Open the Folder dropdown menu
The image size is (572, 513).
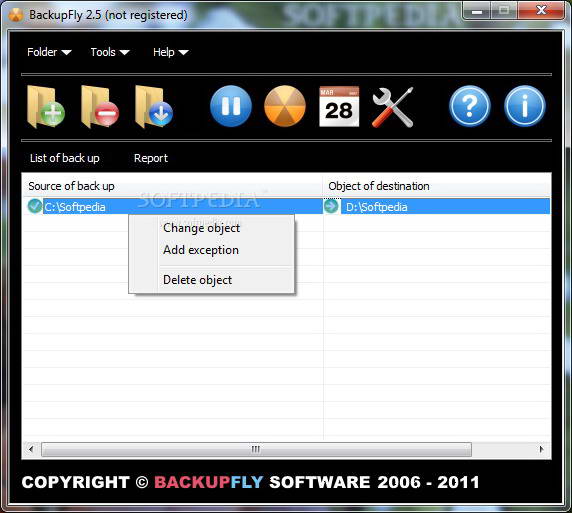pos(49,52)
